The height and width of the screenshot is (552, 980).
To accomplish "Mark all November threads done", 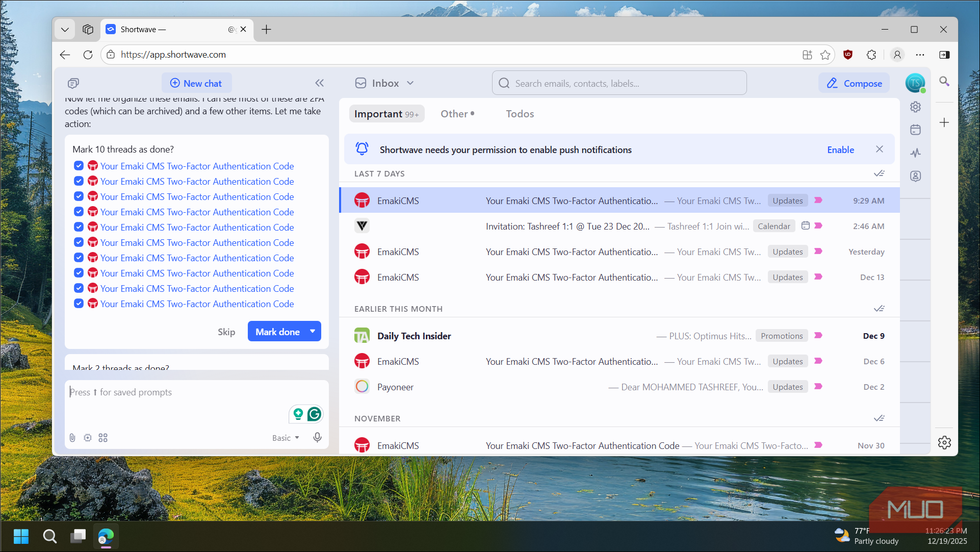I will [879, 418].
